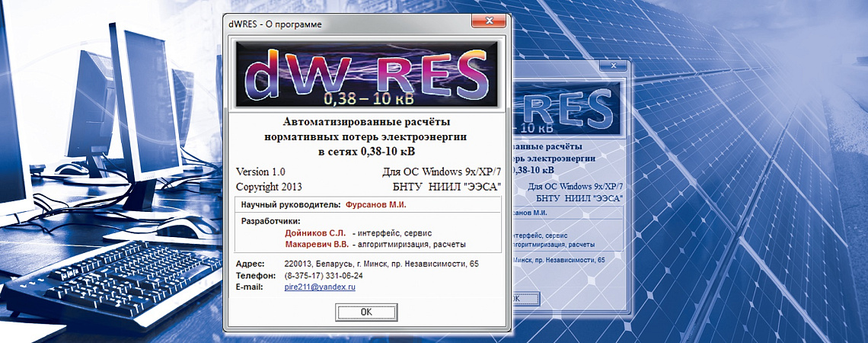Click 'БНТУ НИИЛ "ЭЭСА"' in background dialog

click(x=579, y=198)
